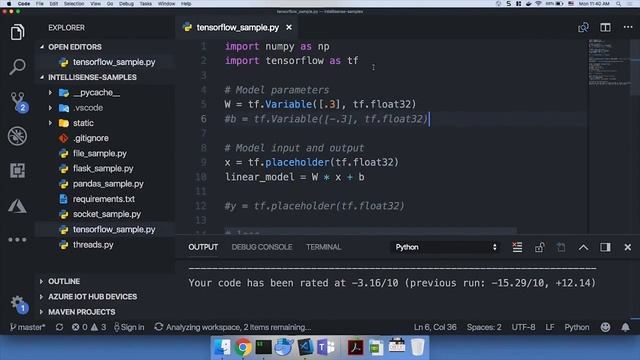The height and width of the screenshot is (360, 640).
Task: Click the git sync icon in status bar
Action: pos(60,327)
